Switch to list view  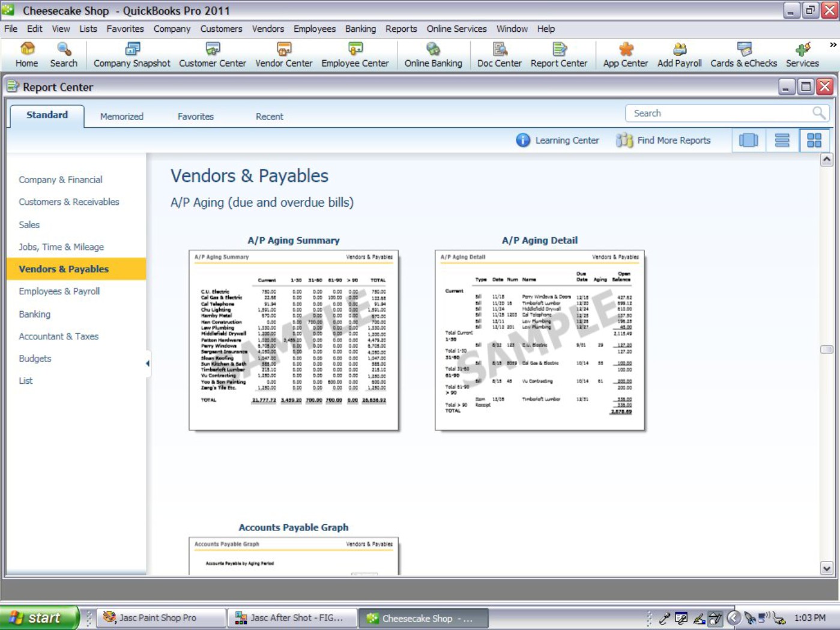coord(782,140)
